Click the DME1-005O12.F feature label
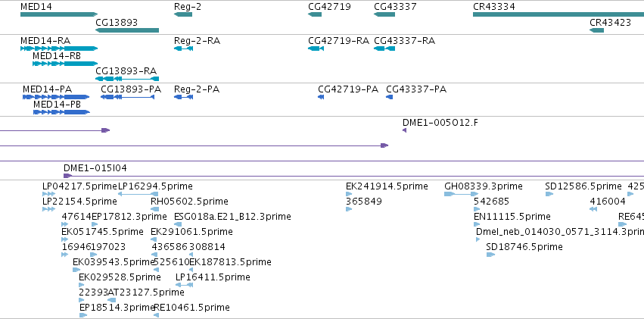This screenshot has width=644, height=319. 440,123
